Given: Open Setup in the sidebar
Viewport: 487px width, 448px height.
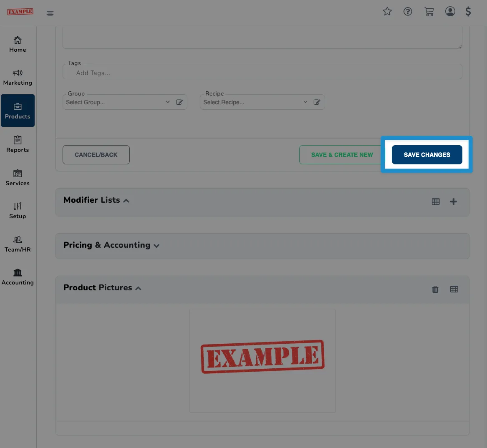Looking at the screenshot, I should tap(18, 211).
